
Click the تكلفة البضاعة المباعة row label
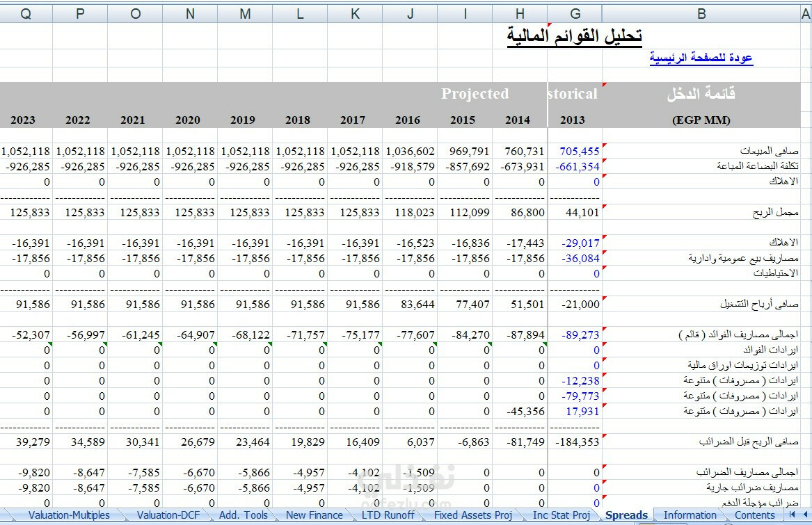[758, 165]
